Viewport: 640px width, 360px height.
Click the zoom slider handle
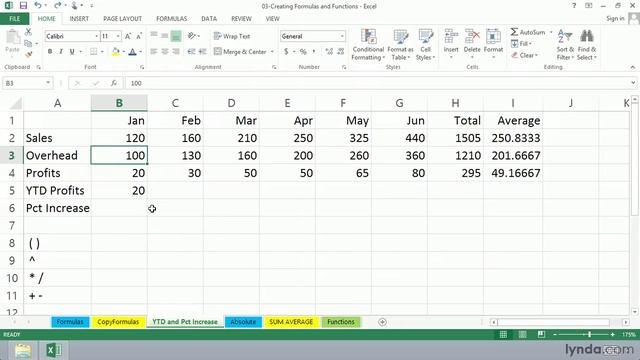(x=589, y=334)
